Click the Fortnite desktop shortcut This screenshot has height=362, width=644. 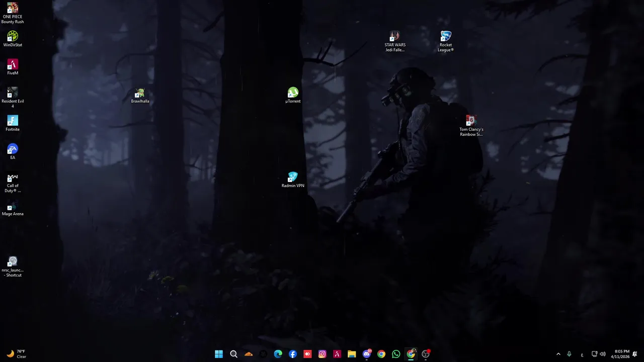tap(13, 123)
